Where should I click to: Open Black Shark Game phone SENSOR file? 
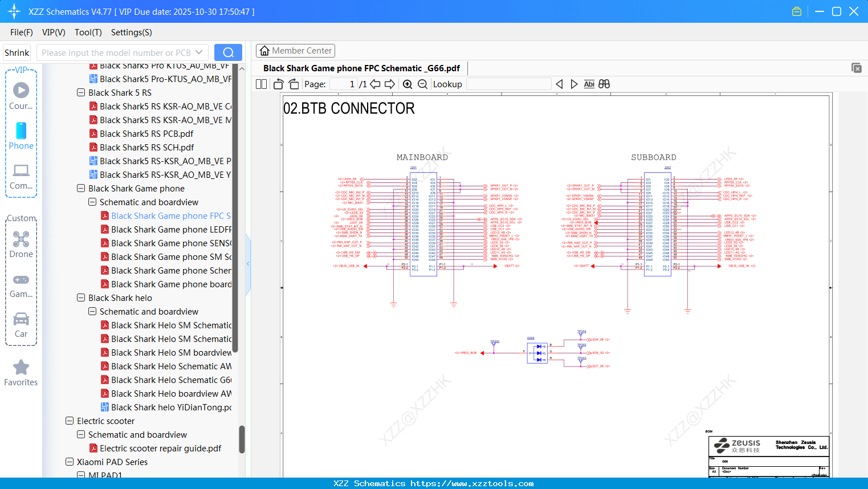(166, 243)
